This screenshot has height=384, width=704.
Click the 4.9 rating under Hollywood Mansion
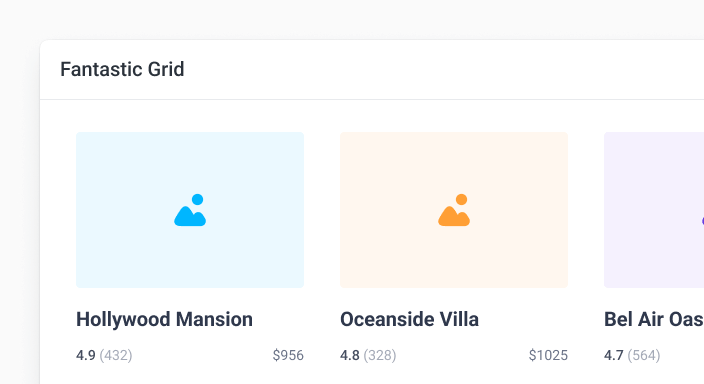pos(86,355)
